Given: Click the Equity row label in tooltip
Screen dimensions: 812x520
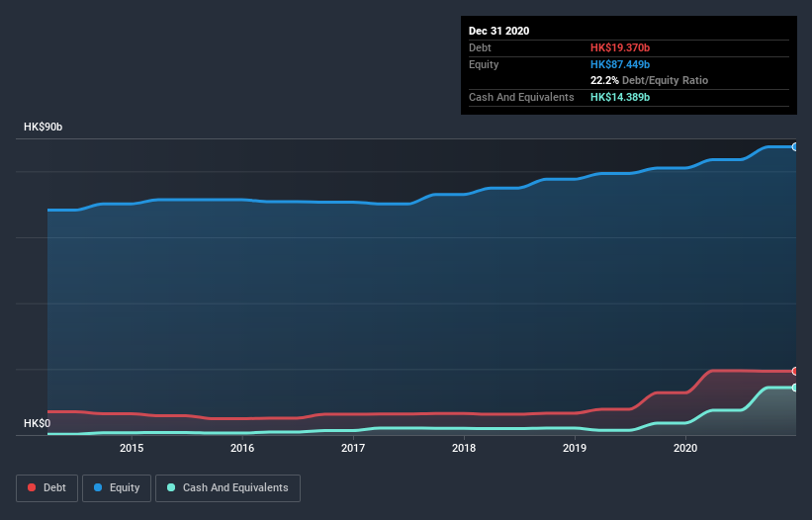Looking at the screenshot, I should click(484, 64).
